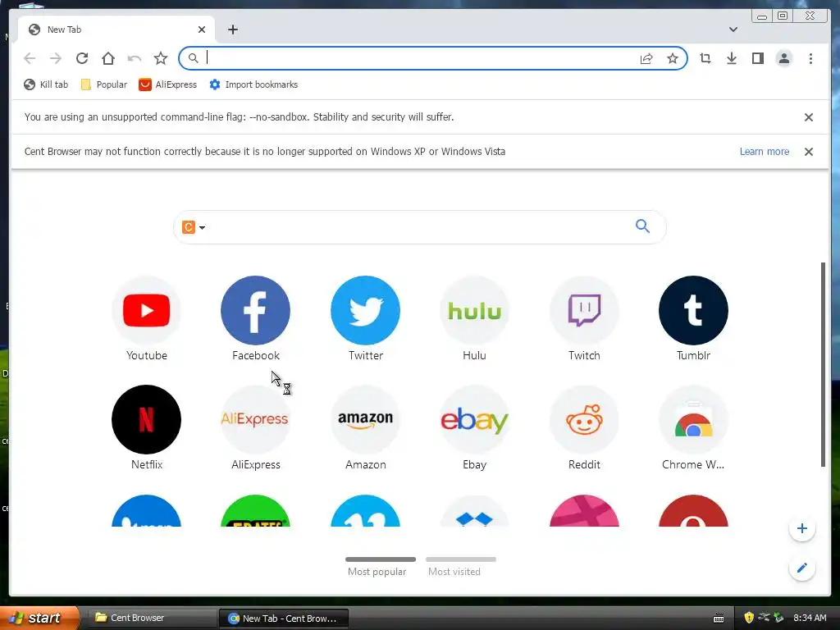Click the page vertical scrollbar

[x=824, y=364]
